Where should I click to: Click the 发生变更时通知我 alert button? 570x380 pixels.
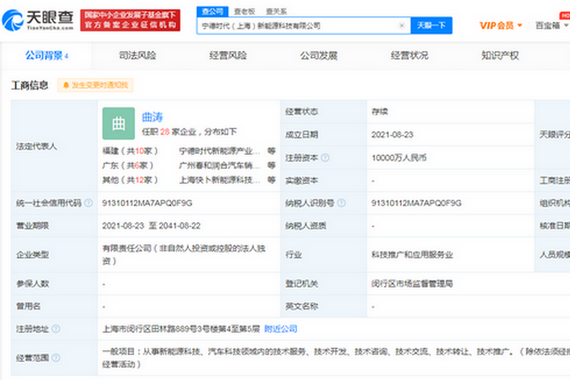96,85
